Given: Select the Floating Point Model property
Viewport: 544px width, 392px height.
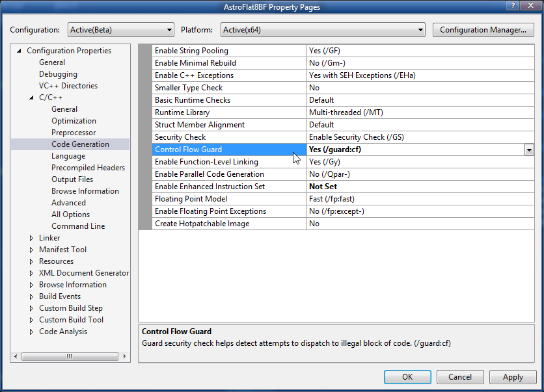Looking at the screenshot, I should (x=229, y=199).
